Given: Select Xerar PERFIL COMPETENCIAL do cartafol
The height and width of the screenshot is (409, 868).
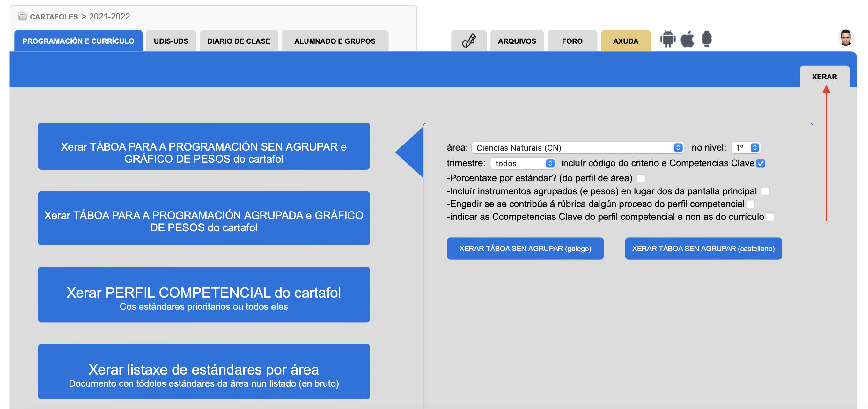Looking at the screenshot, I should coord(203,294).
